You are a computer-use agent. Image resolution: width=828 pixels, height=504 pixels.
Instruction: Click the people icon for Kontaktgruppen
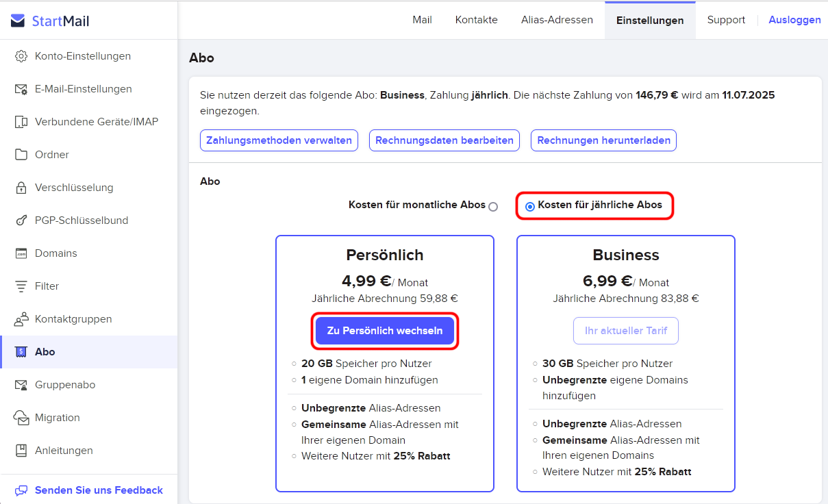[x=21, y=319]
